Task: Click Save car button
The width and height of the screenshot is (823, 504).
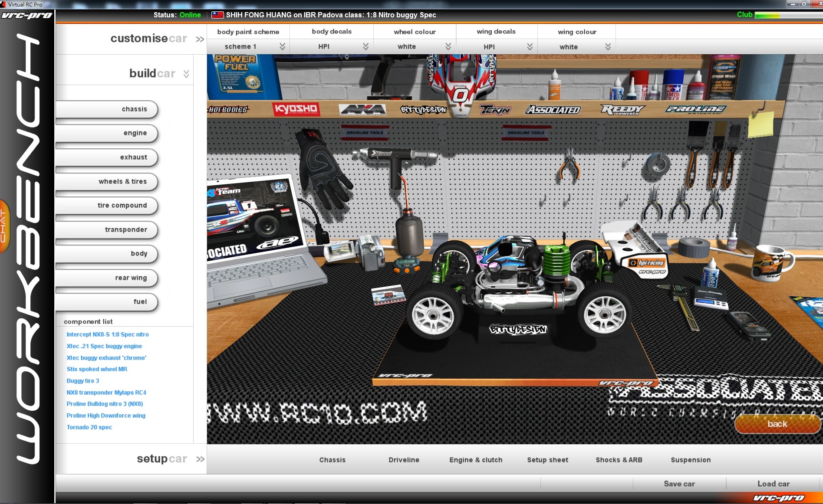Action: coord(679,484)
